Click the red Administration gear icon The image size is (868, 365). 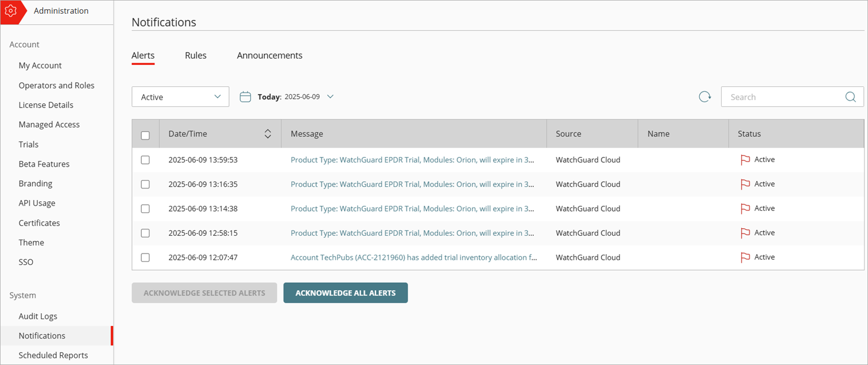pyautogui.click(x=10, y=11)
